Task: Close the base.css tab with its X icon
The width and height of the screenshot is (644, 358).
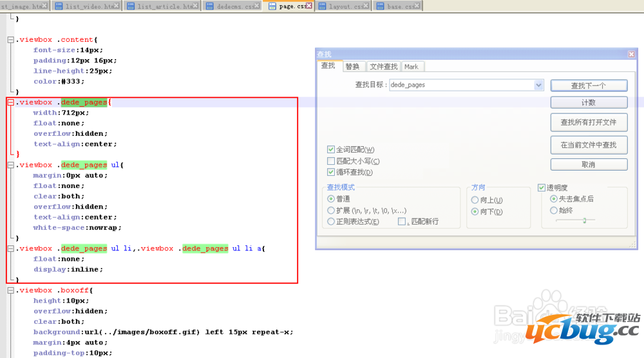Action: click(417, 6)
